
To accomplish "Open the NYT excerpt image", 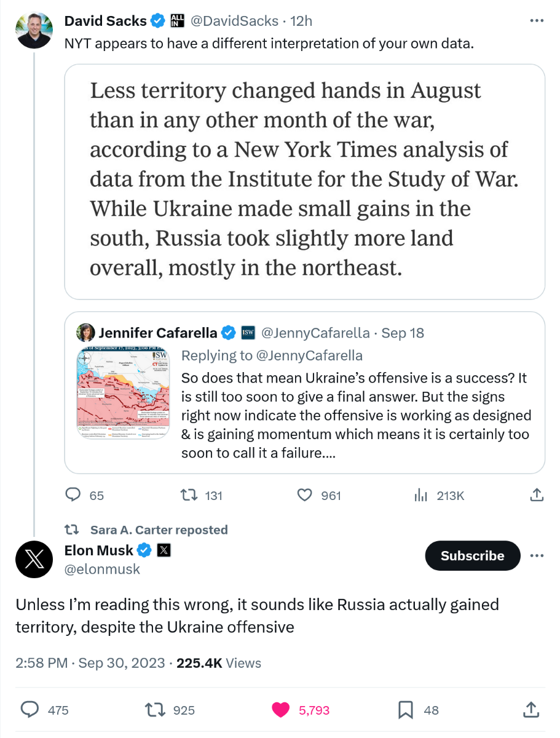I will click(304, 181).
